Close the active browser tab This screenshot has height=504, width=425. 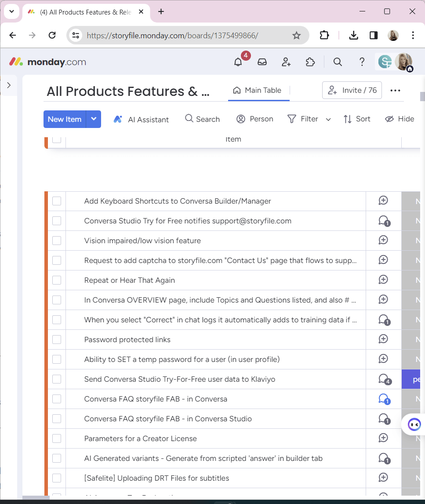[x=141, y=12]
